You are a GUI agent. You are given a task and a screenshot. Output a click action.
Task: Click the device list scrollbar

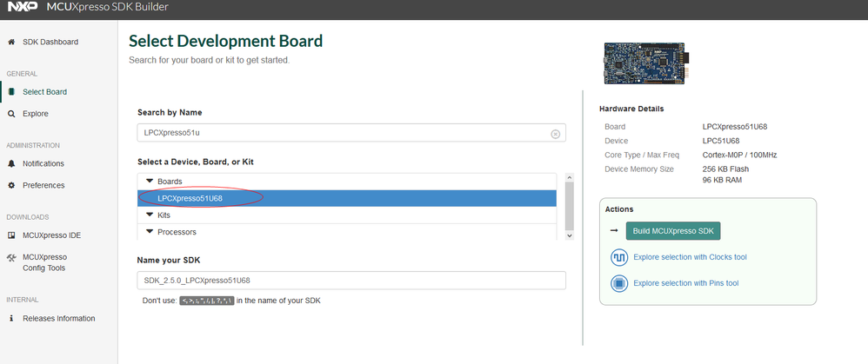pos(570,207)
